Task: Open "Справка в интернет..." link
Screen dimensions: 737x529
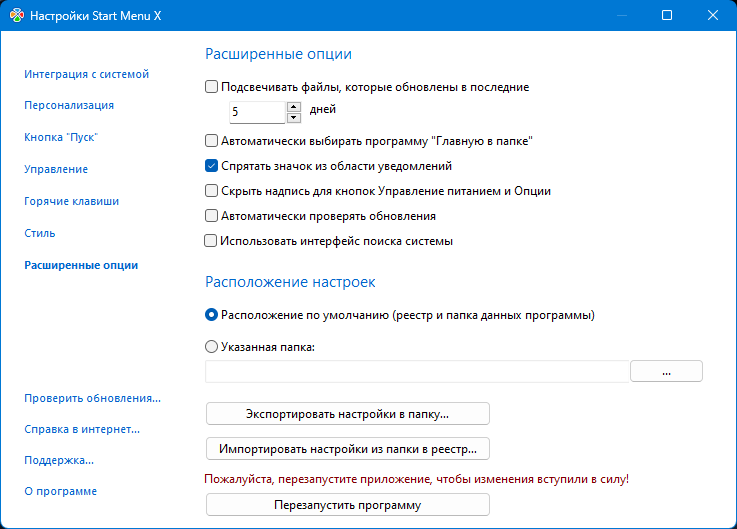Action: (x=82, y=429)
